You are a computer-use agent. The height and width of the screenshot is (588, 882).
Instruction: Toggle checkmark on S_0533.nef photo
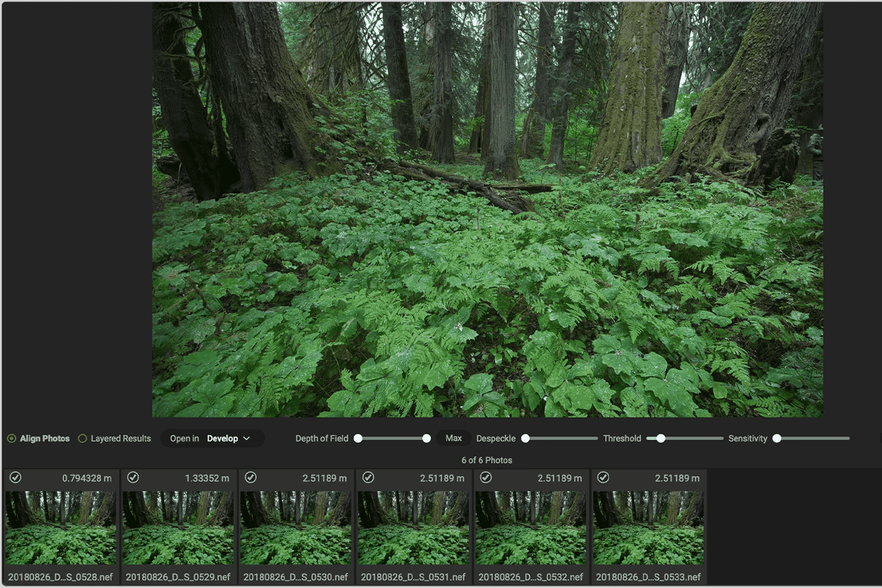tap(603, 477)
